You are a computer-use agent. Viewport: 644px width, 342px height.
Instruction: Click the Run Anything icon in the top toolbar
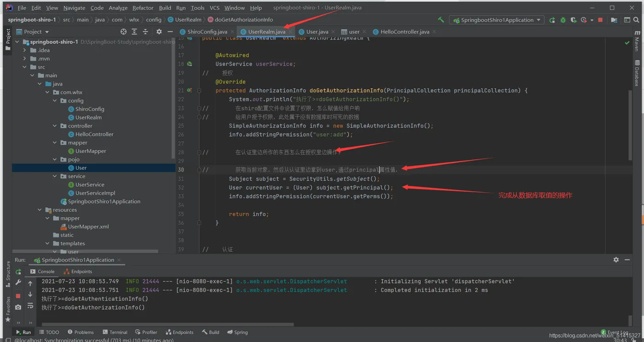pyautogui.click(x=627, y=20)
